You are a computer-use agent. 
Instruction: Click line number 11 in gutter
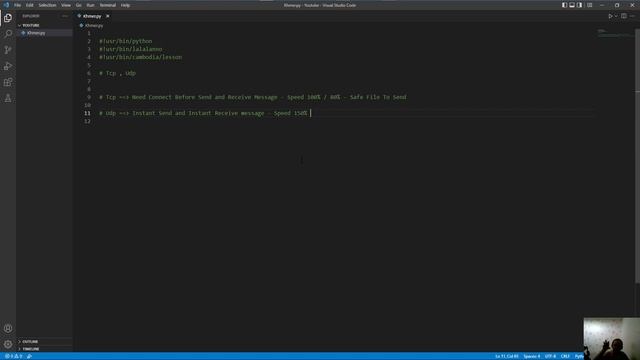coord(87,113)
